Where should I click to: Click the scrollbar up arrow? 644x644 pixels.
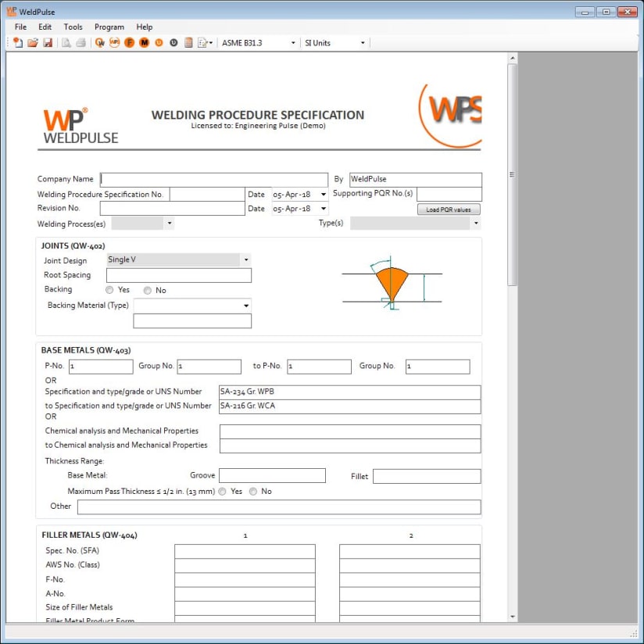[x=512, y=58]
